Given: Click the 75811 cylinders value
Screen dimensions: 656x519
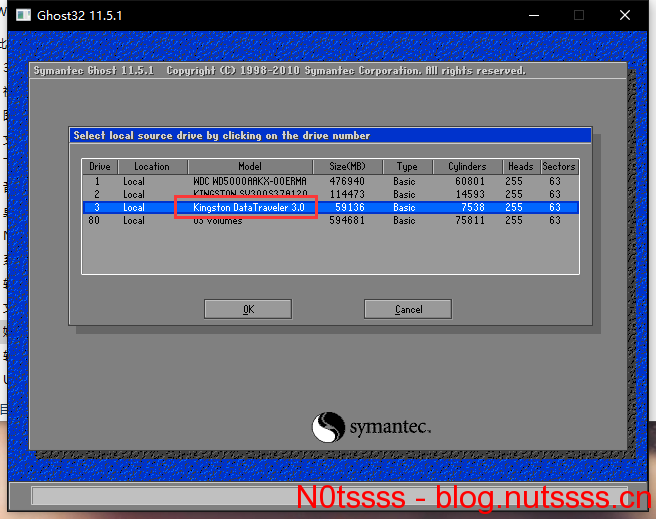Looking at the screenshot, I should (470, 220).
